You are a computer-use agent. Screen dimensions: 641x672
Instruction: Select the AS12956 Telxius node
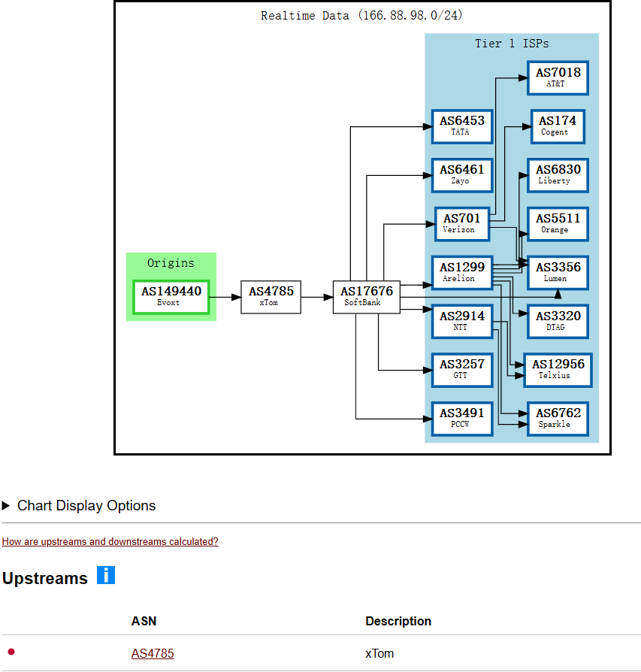(x=558, y=370)
